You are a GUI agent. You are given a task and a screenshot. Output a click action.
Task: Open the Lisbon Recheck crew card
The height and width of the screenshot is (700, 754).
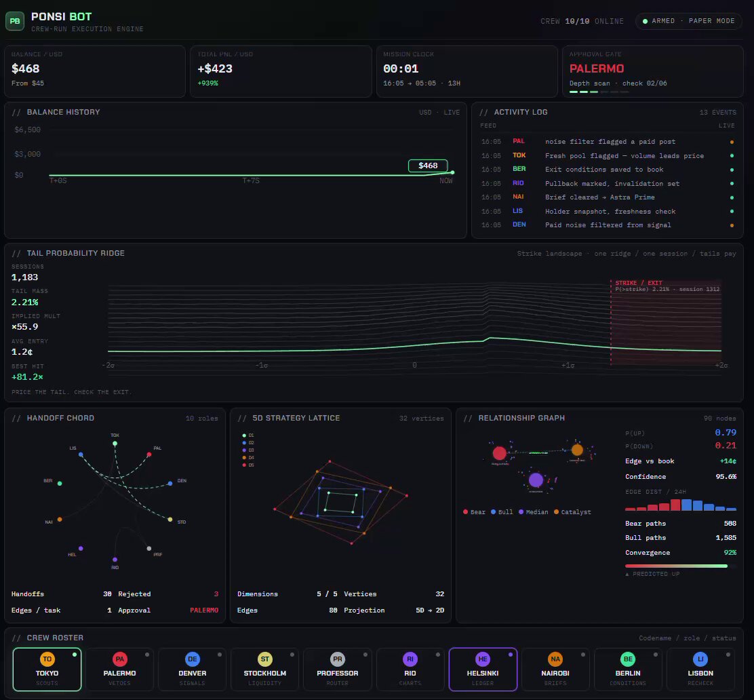pyautogui.click(x=700, y=669)
